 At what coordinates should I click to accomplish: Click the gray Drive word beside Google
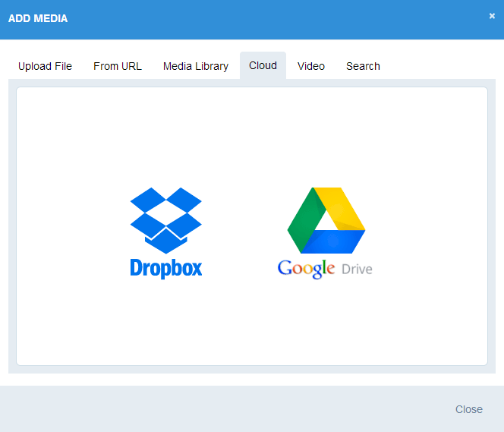click(356, 270)
